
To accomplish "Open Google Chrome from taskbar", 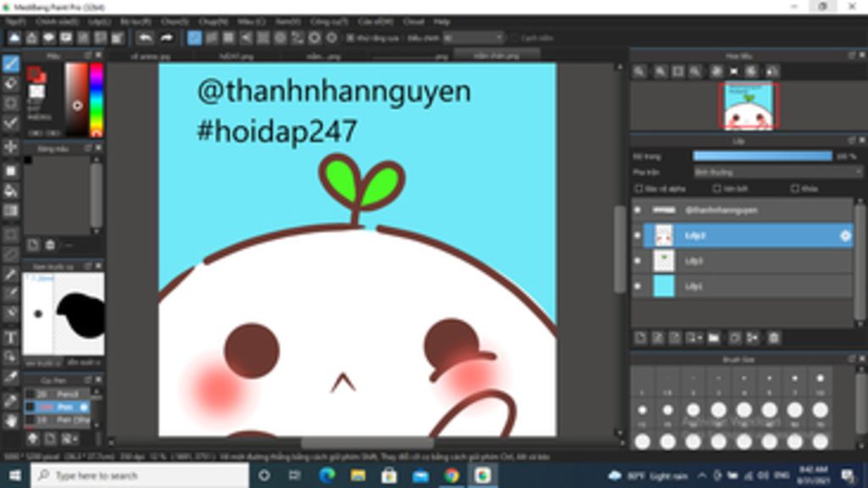I will (x=452, y=475).
